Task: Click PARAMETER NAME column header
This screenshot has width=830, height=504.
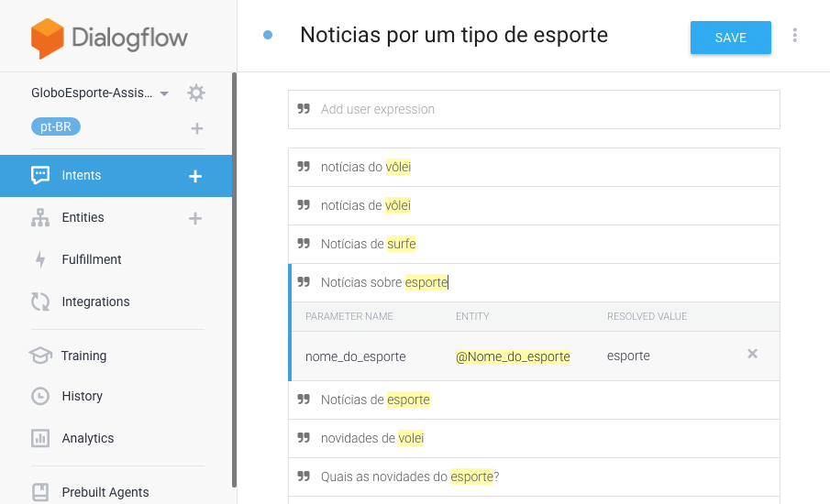Action: click(349, 316)
